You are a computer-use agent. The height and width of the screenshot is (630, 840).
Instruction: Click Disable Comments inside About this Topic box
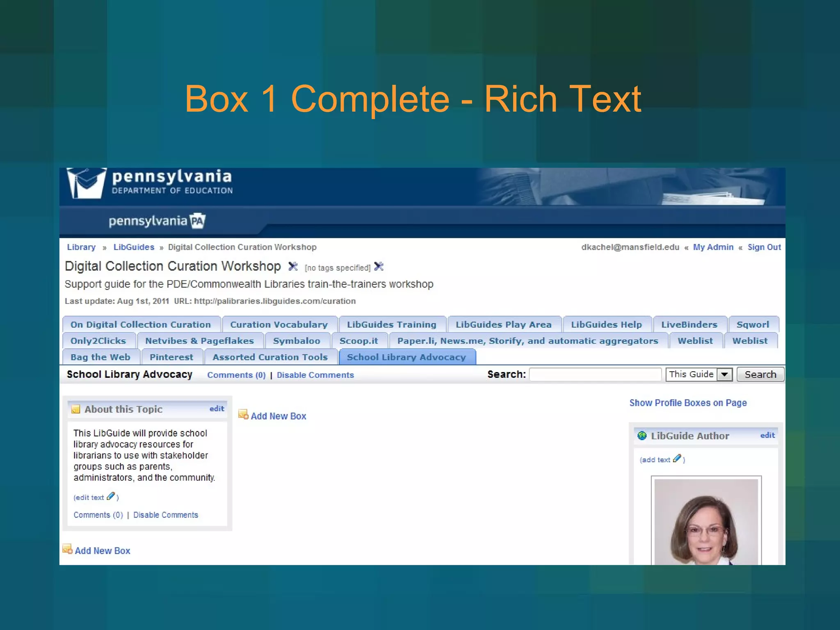(166, 515)
